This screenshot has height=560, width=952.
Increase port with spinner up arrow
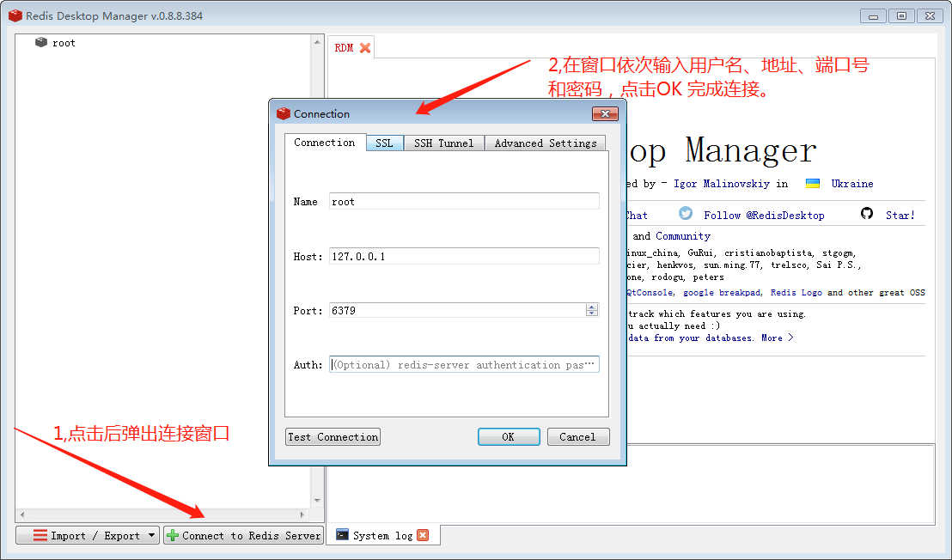coord(592,307)
